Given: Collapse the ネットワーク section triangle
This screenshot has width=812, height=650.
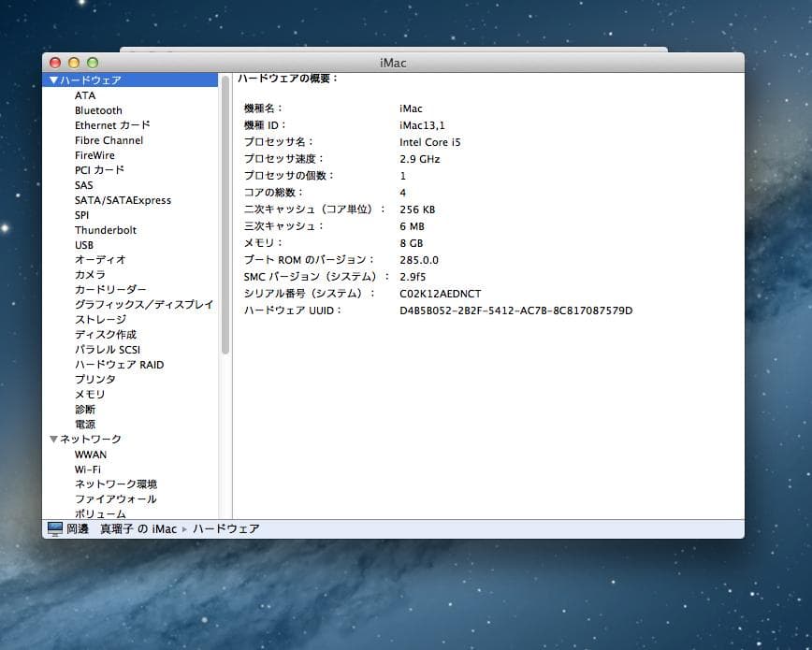Looking at the screenshot, I should coord(53,439).
